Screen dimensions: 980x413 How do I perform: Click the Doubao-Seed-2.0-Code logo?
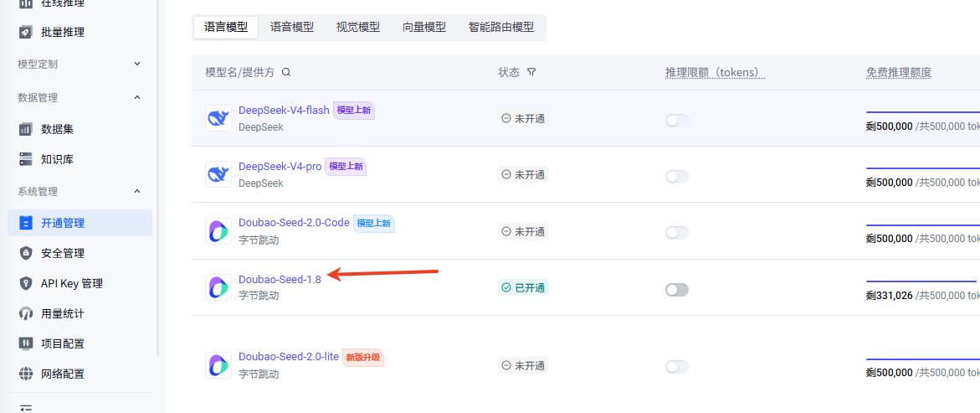tap(218, 231)
